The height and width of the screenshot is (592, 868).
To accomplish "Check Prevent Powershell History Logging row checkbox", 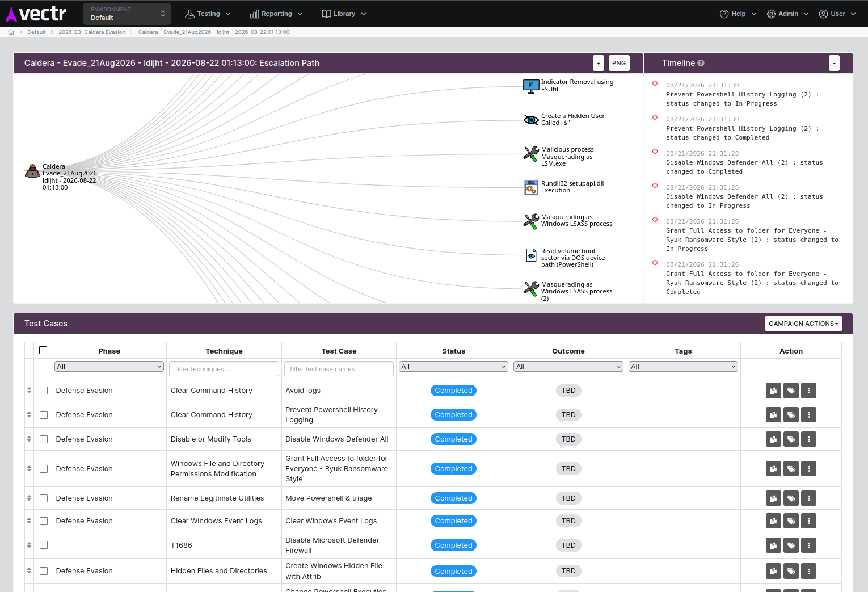I will point(44,415).
